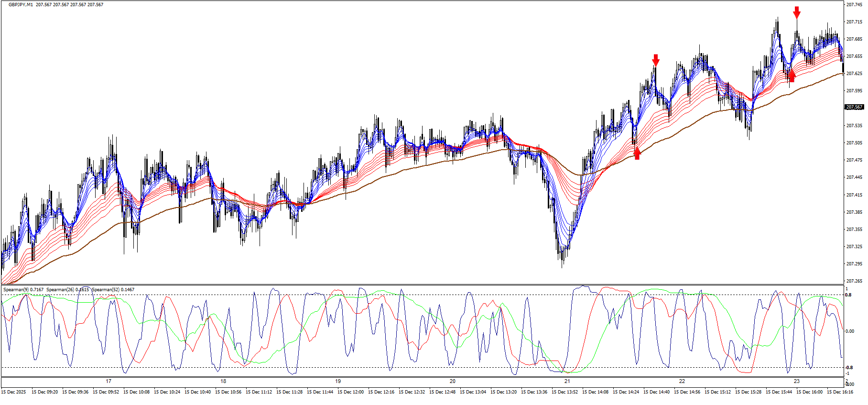Click the 15 Dec 16:16 time label
Viewport: 868px width, 405px height.
[840, 392]
